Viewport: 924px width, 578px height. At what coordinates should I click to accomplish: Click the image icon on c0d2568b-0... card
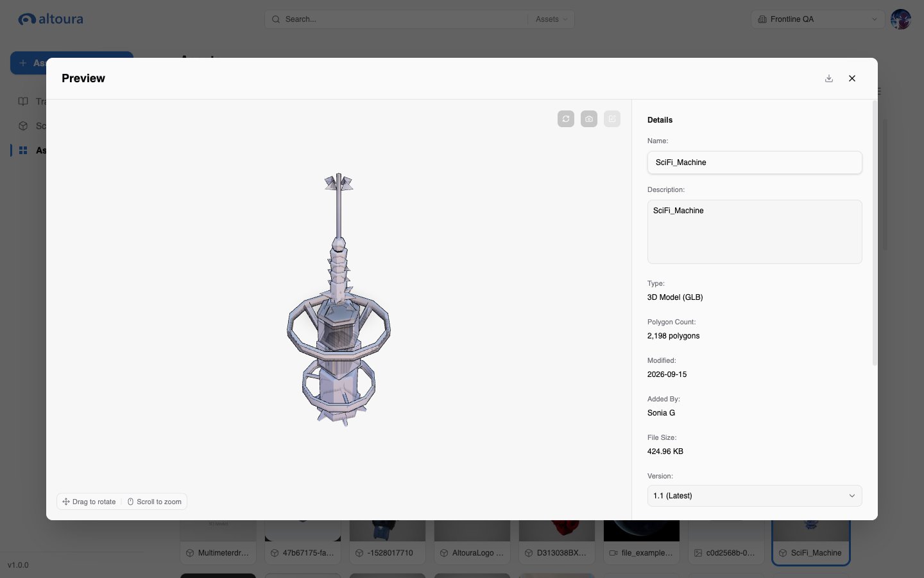pyautogui.click(x=698, y=553)
